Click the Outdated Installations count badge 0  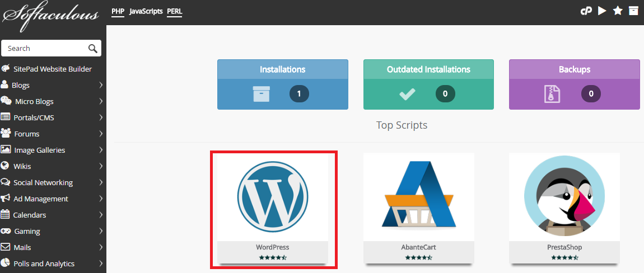[x=445, y=94]
